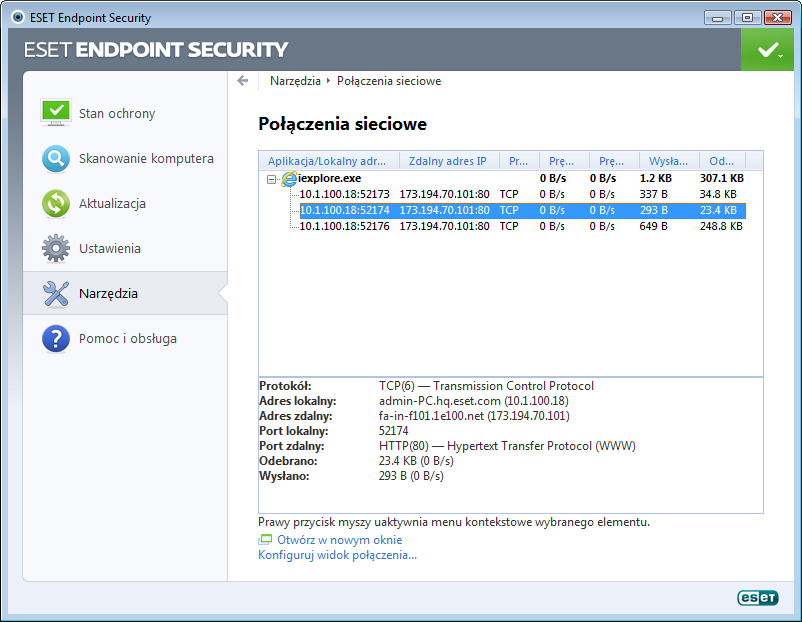This screenshot has height=622, width=802.
Task: Click the 248.8 KB cell
Action: pos(721,226)
